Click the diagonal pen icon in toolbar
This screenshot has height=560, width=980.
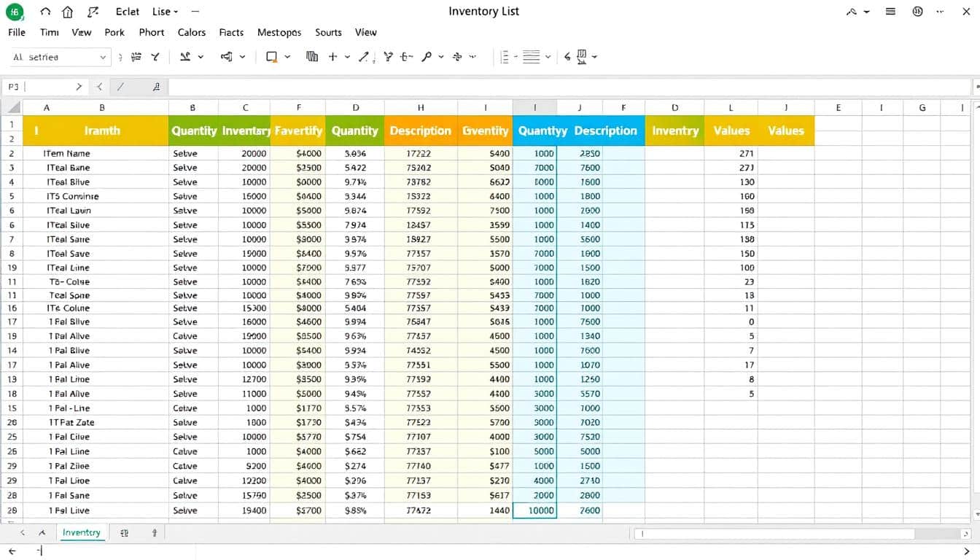pyautogui.click(x=364, y=56)
